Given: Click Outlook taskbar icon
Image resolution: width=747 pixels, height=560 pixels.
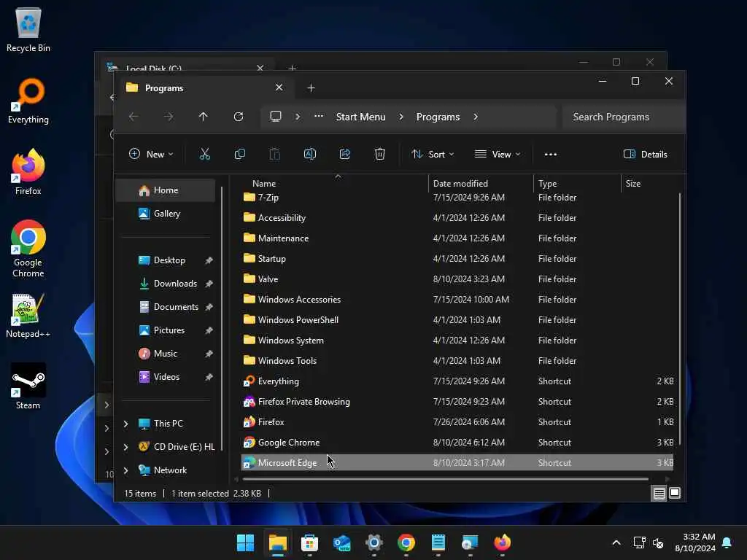Looking at the screenshot, I should [x=342, y=542].
